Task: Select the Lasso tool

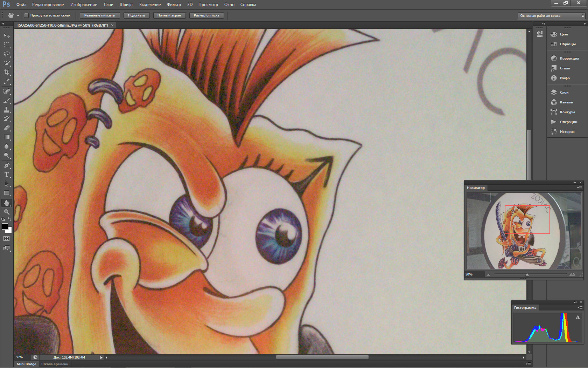Action: [7, 54]
